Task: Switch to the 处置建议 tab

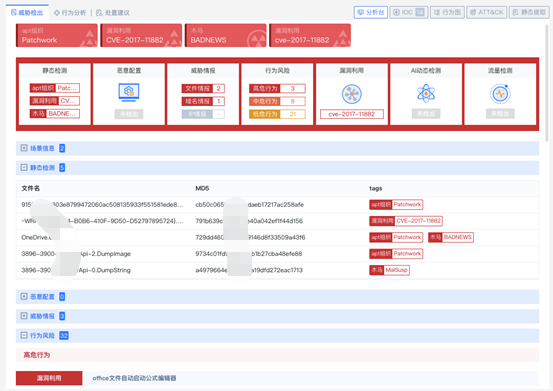Action: coord(113,13)
